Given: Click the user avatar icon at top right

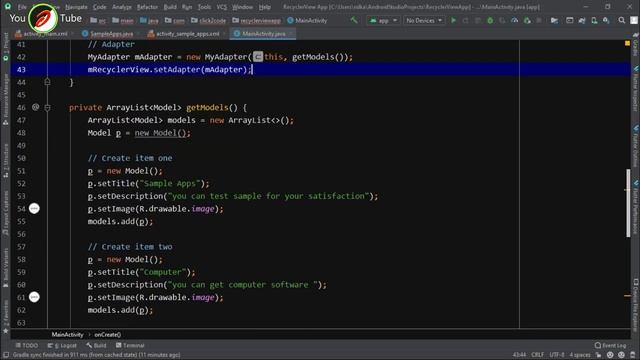Looking at the screenshot, I should pos(634,20).
